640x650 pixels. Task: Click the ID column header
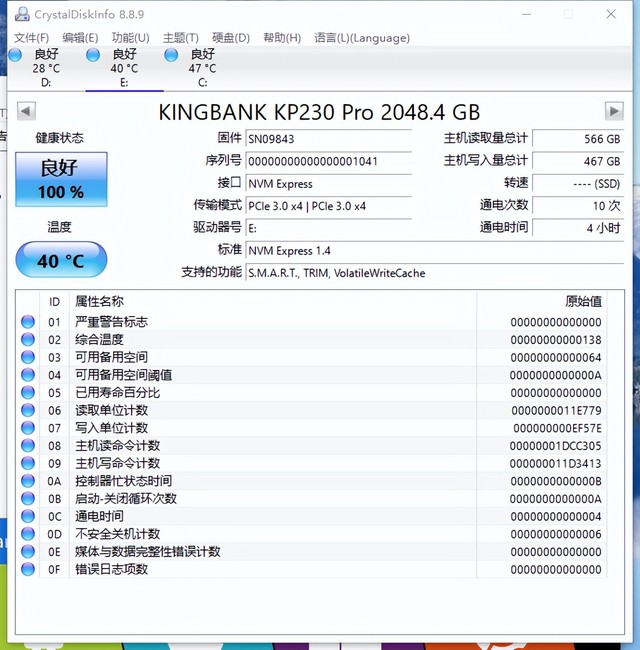(x=54, y=301)
